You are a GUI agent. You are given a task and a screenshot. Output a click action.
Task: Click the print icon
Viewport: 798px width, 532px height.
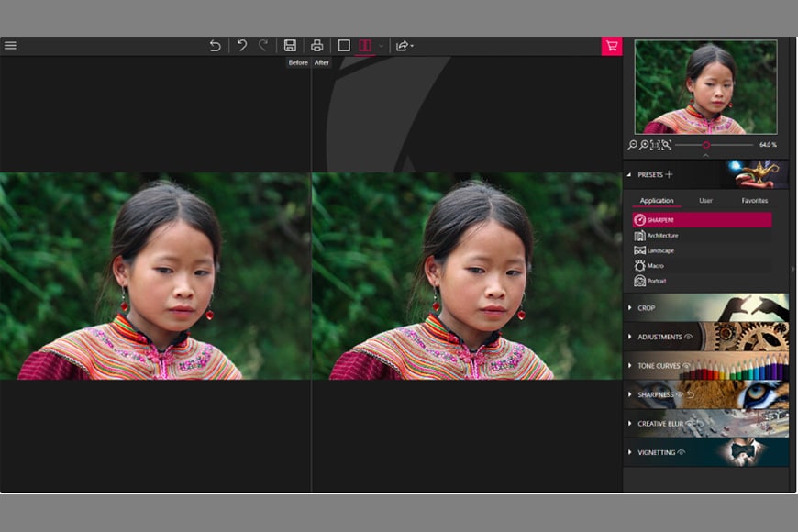click(x=316, y=46)
